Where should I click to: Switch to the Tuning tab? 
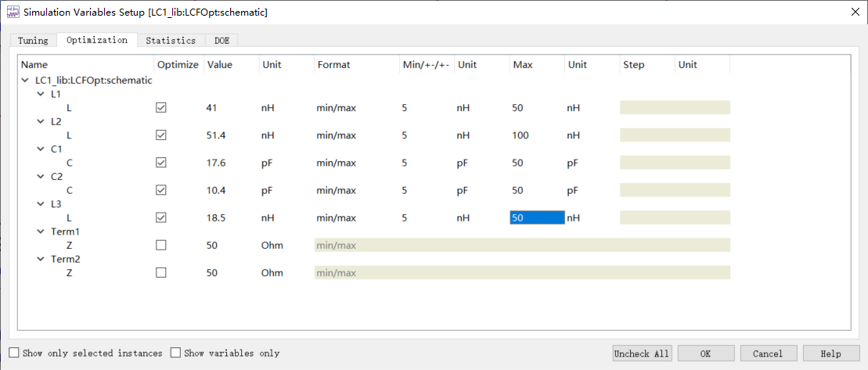33,41
